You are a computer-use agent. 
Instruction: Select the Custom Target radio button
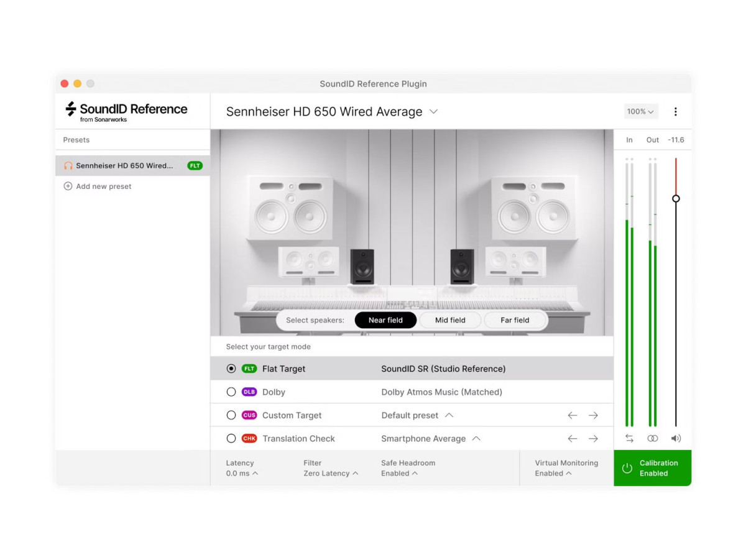pos(231,415)
